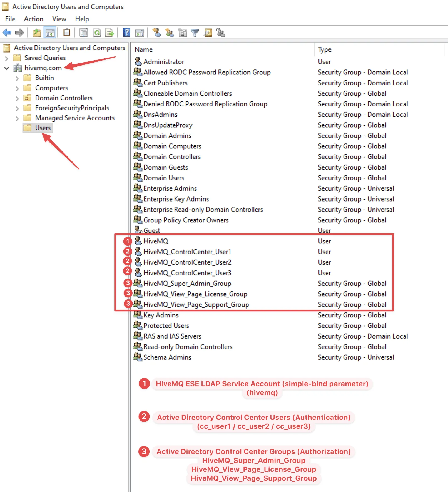Expand the Builtin container

tap(17, 78)
